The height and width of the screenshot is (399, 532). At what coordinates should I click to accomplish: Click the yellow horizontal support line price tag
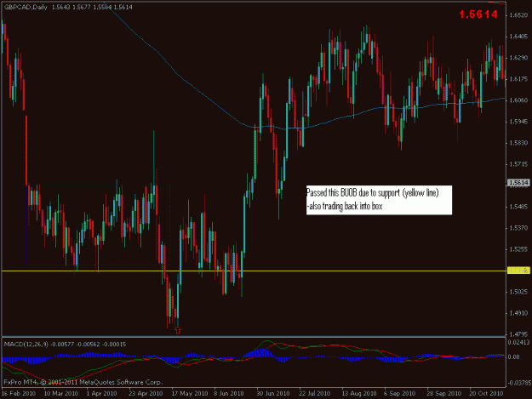point(518,271)
